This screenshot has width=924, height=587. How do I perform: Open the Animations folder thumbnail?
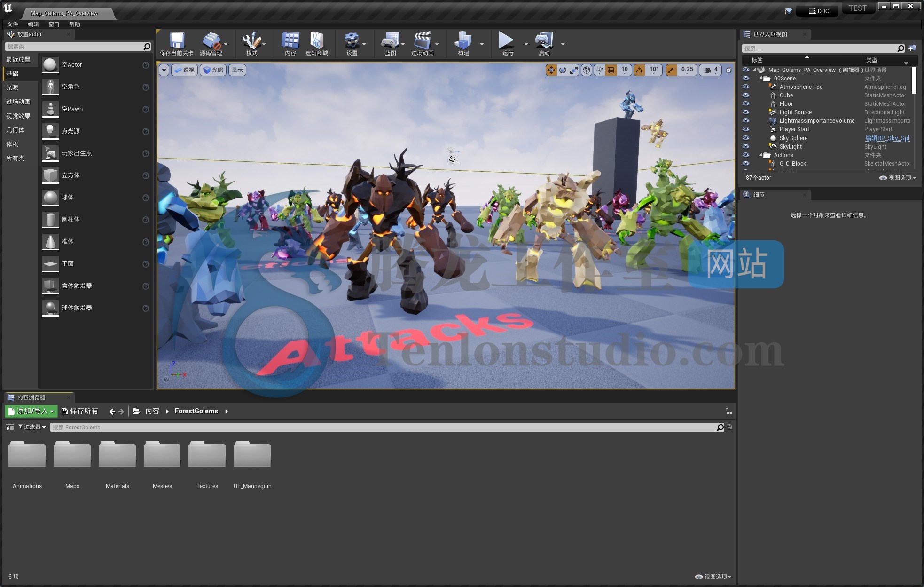(x=27, y=454)
